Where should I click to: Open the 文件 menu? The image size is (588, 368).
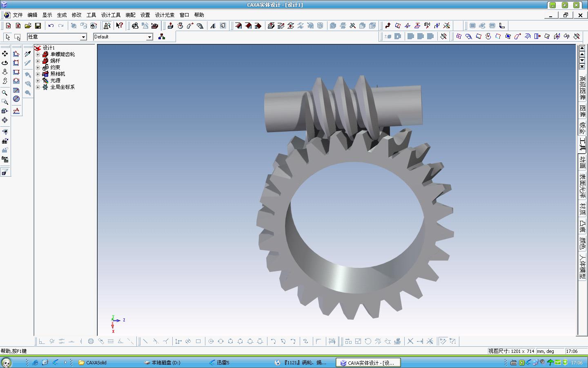tap(18, 15)
